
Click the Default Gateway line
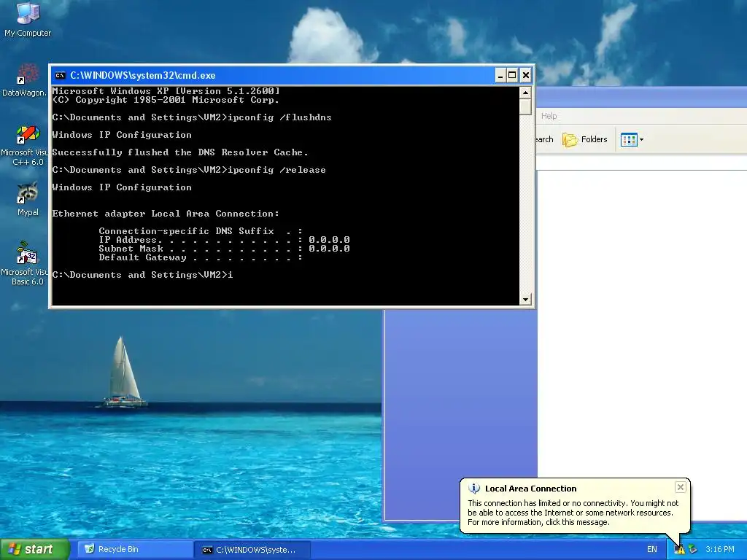point(201,257)
